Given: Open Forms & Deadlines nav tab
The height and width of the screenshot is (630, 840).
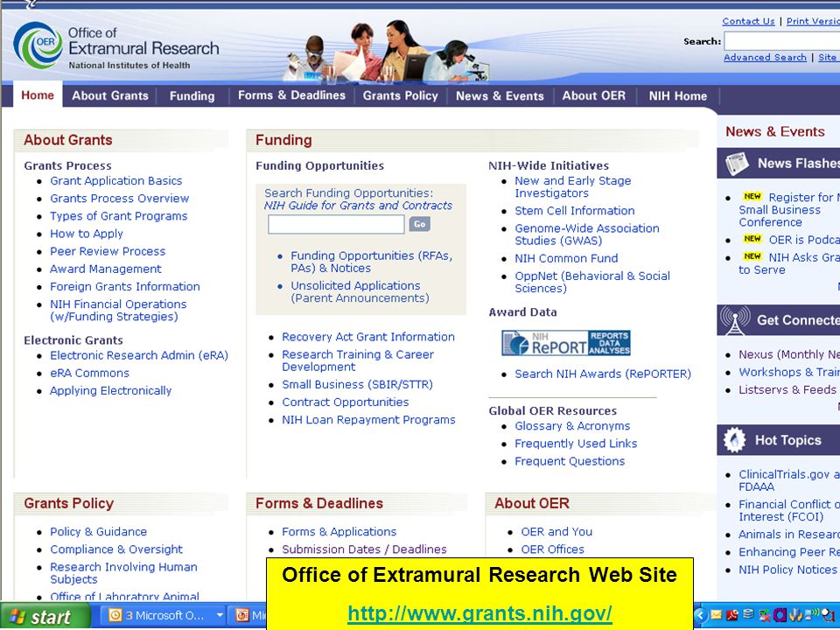Looking at the screenshot, I should tap(291, 95).
